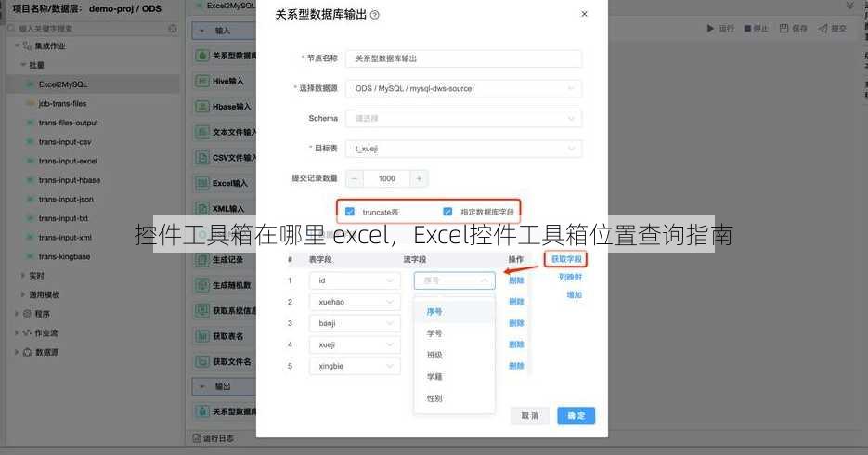Click the 停止 stop icon in toolbar

coord(747,28)
